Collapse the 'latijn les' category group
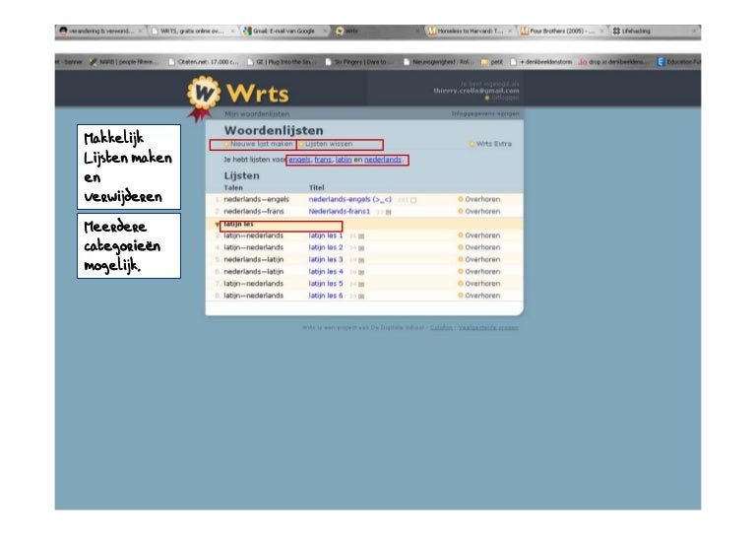This screenshot has height=535, width=756. (218, 224)
